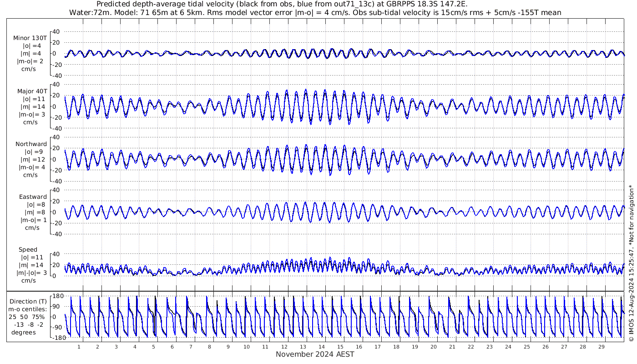Click the 'November 2024 AEST' axis title

(315, 354)
